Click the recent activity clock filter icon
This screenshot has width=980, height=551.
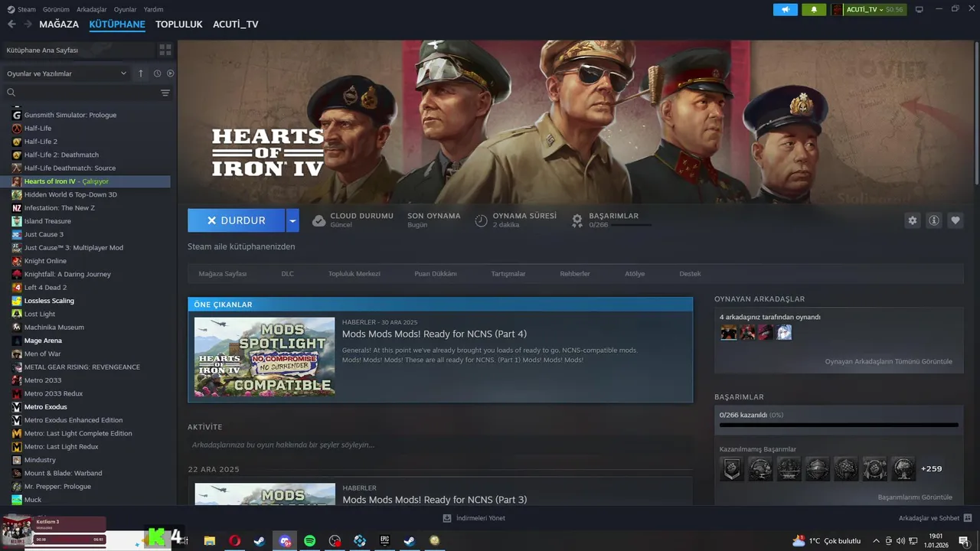click(157, 73)
